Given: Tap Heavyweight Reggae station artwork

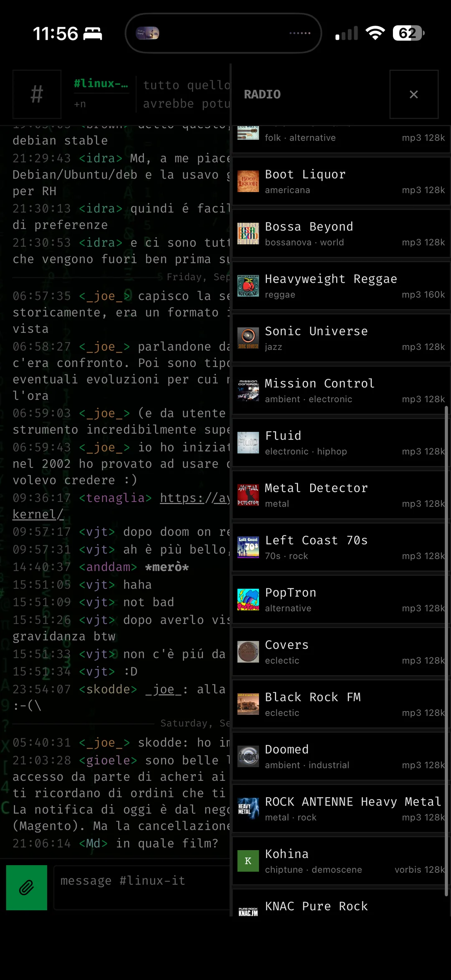Looking at the screenshot, I should [x=248, y=286].
